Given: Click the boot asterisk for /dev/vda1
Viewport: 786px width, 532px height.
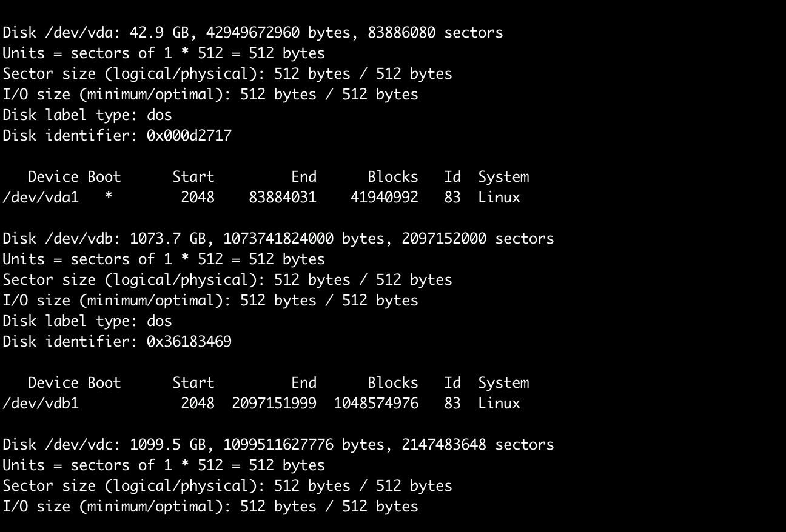Looking at the screenshot, I should [109, 198].
